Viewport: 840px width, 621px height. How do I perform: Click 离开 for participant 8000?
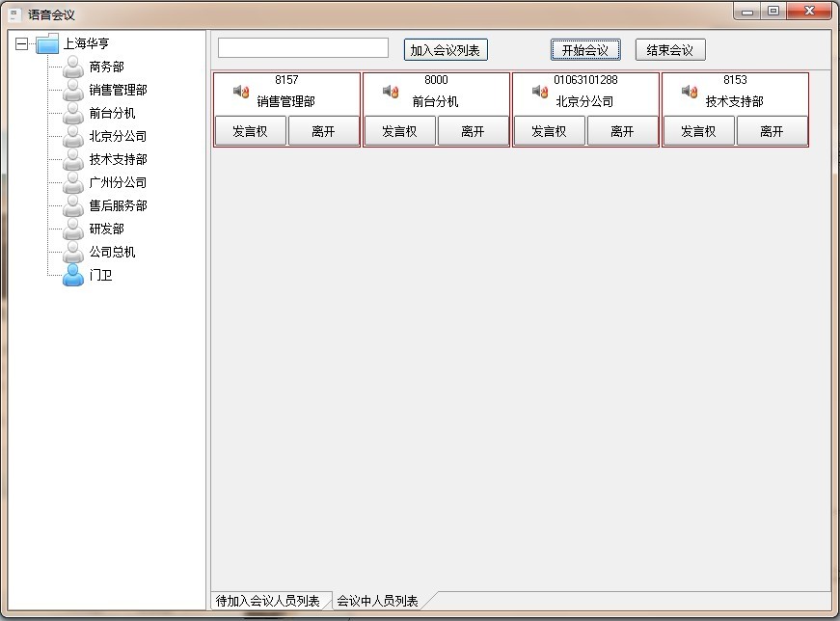pyautogui.click(x=473, y=130)
